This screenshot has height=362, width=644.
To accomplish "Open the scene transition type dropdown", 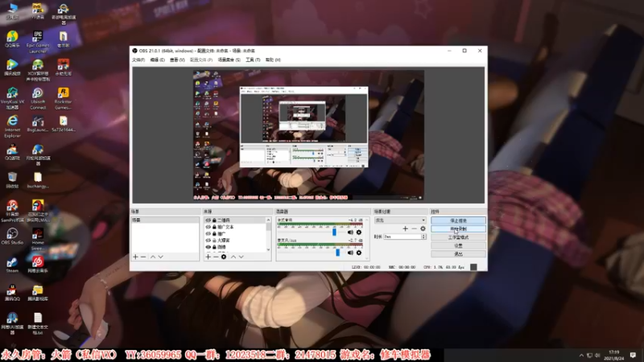I will (400, 220).
